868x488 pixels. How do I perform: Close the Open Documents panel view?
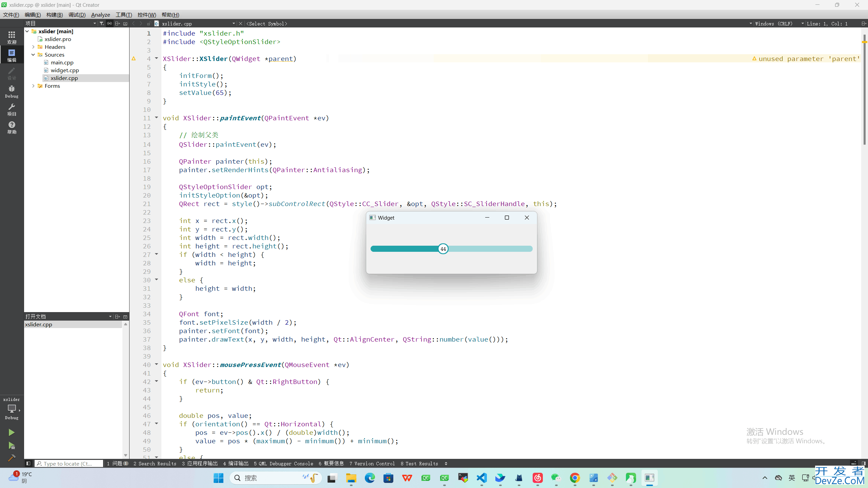click(x=125, y=317)
